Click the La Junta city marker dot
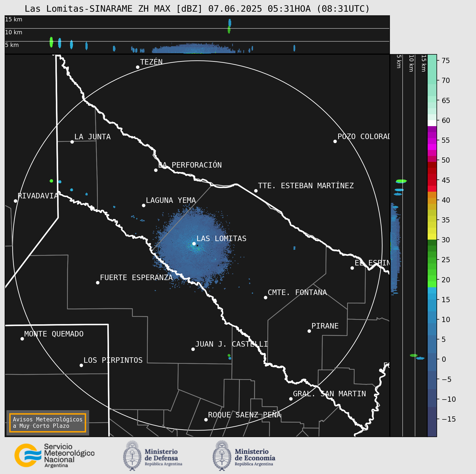This screenshot has height=474, width=476. (x=72, y=142)
